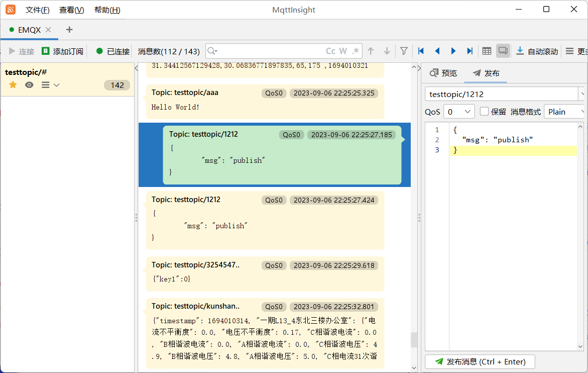Toggle the favorite star on testtopic/#
The width and height of the screenshot is (588, 373).
click(14, 85)
